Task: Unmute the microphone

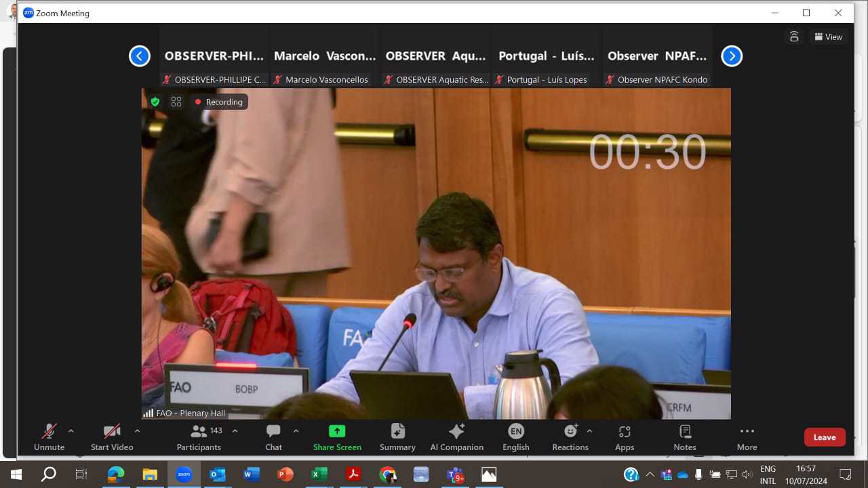Action: [49, 437]
